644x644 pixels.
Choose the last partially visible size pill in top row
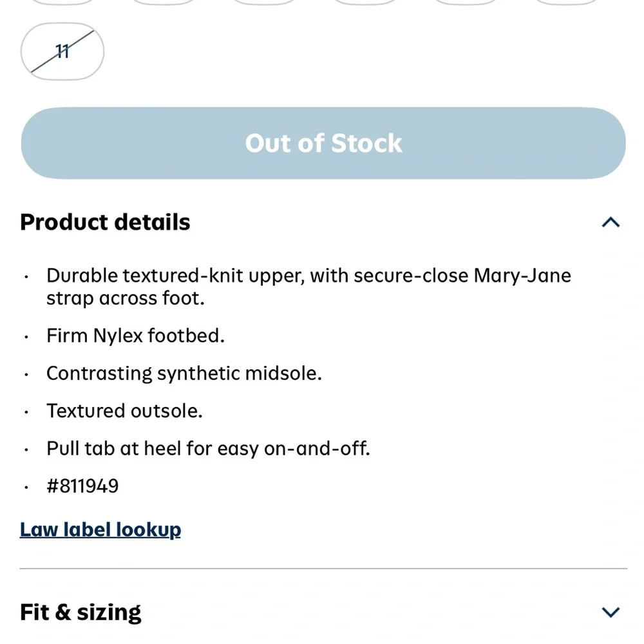click(566, 2)
